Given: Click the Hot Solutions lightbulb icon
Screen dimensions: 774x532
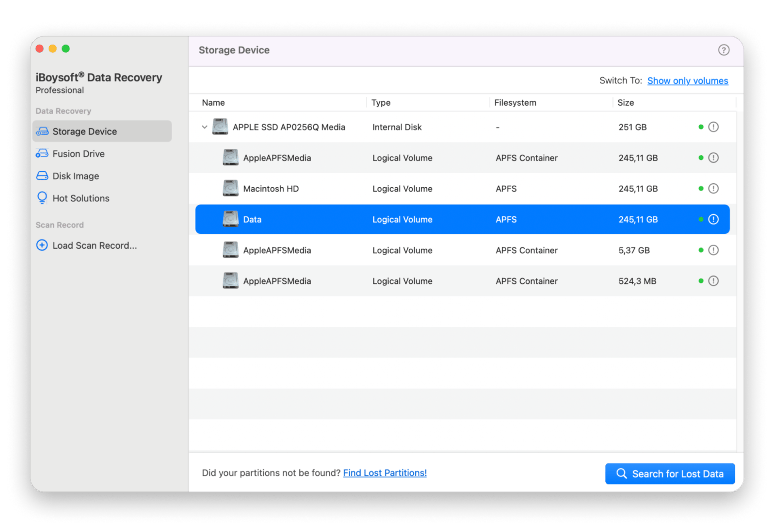Looking at the screenshot, I should (x=42, y=198).
